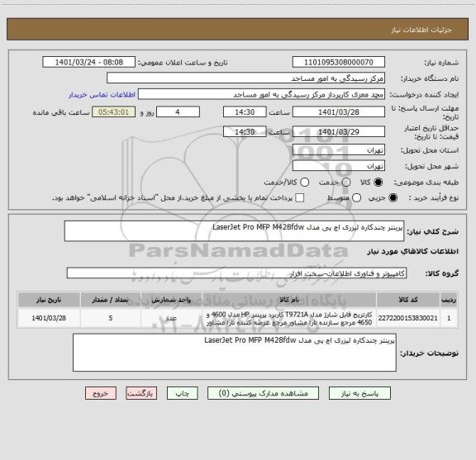The height and width of the screenshot is (460, 476).
Task: Click the نام کالا column header
Action: (x=289, y=300)
